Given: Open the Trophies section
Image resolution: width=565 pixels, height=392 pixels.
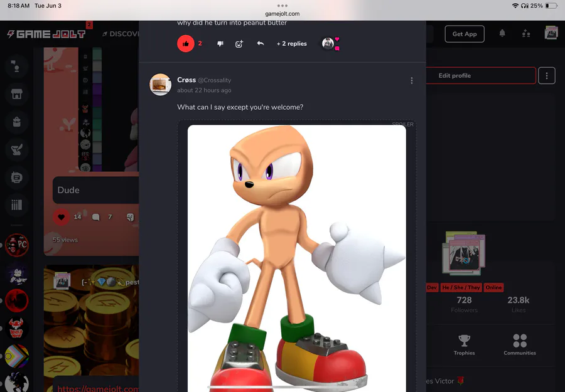Looking at the screenshot, I should [x=464, y=345].
